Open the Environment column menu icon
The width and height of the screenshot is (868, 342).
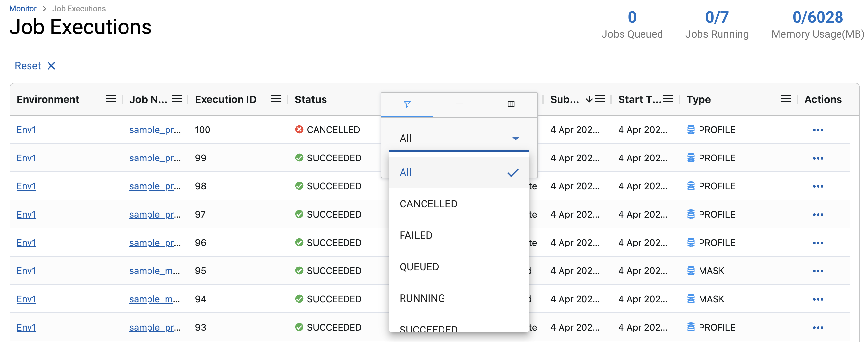pos(111,99)
